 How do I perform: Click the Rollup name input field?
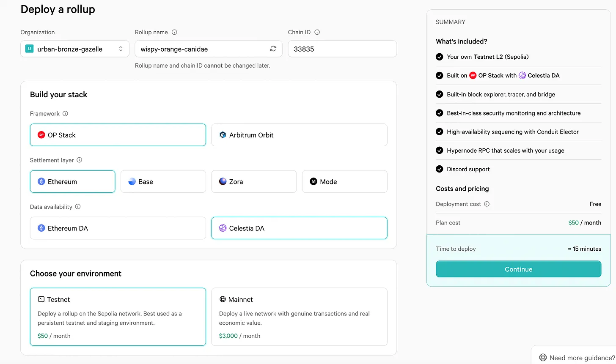coord(209,49)
